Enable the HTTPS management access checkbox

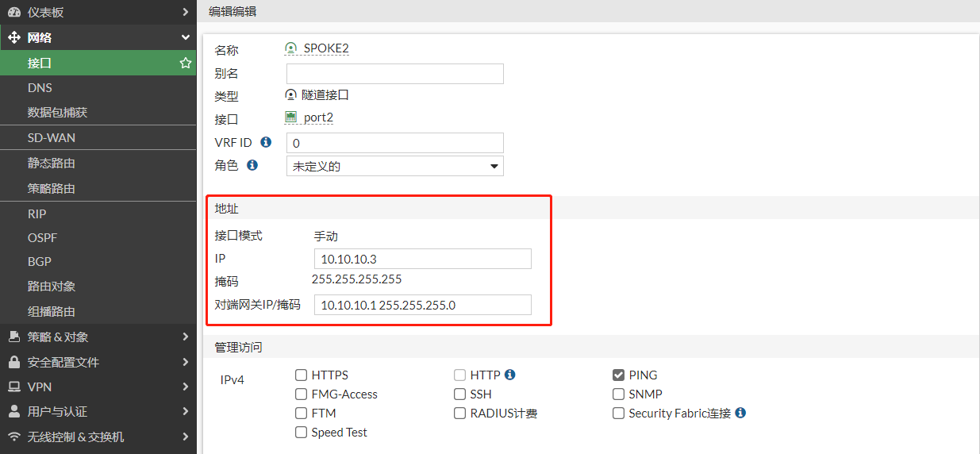pos(301,375)
